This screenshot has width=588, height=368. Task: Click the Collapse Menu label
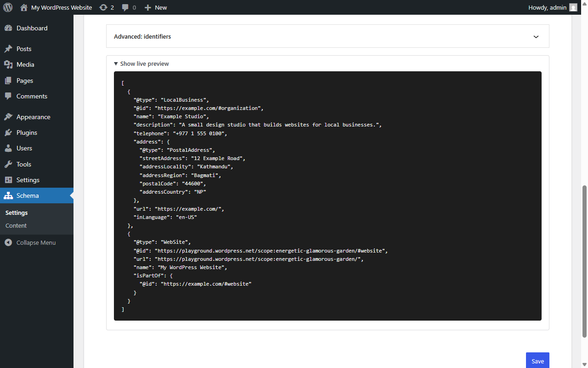coord(36,242)
